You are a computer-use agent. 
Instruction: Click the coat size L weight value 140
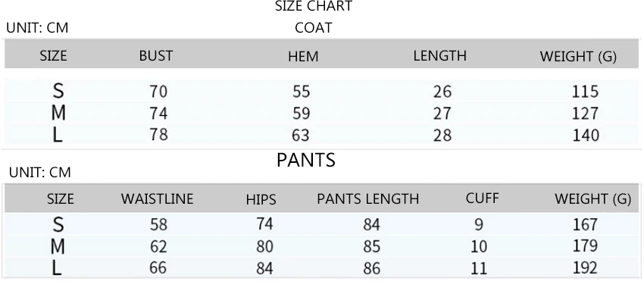584,136
